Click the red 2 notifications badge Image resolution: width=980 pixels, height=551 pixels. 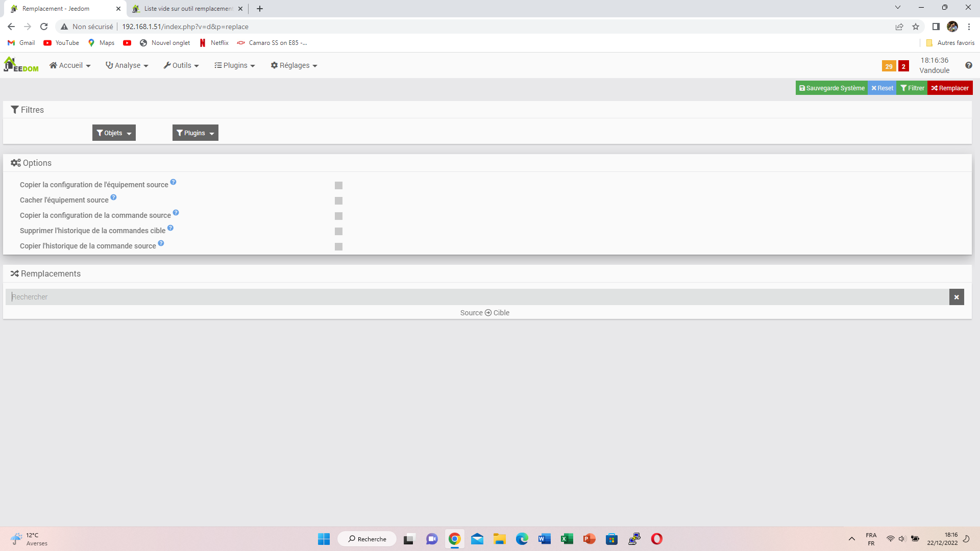[903, 66]
